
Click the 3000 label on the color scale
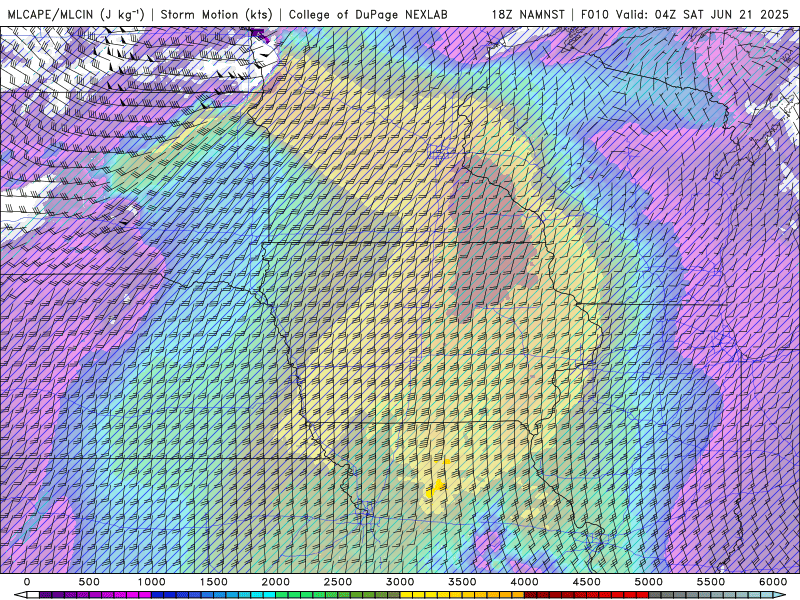click(x=400, y=582)
